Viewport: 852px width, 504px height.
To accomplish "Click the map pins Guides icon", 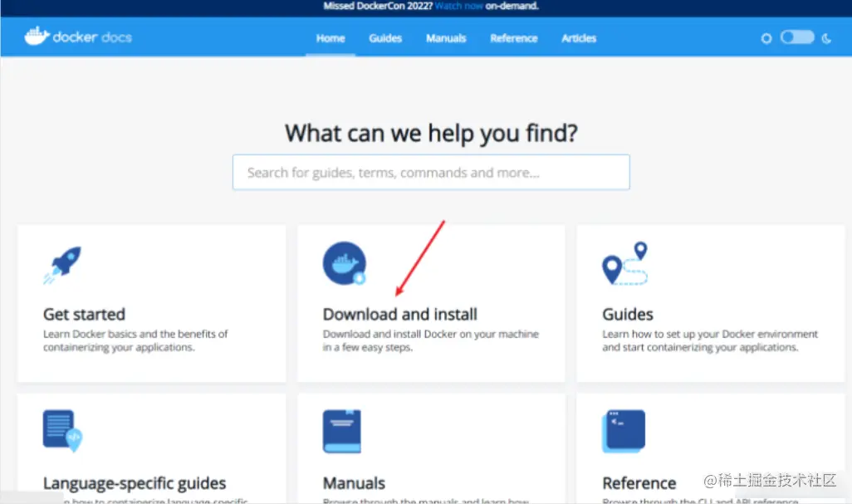I will click(x=624, y=263).
